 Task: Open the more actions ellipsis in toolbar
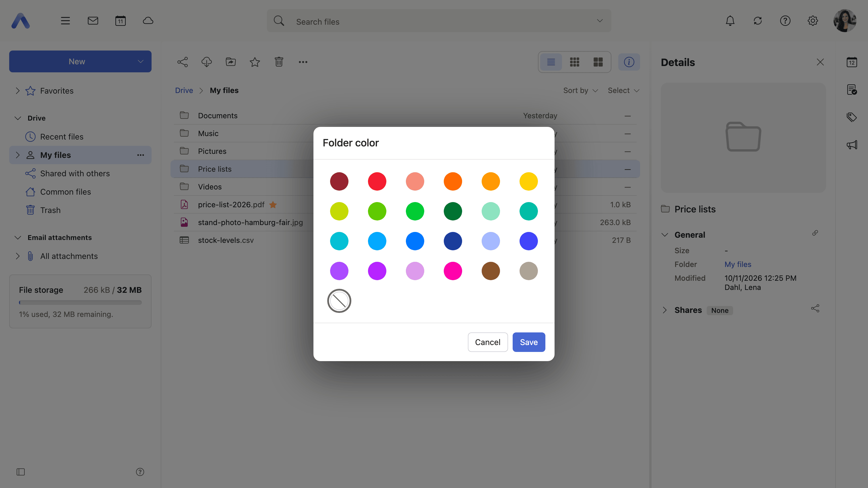(303, 62)
